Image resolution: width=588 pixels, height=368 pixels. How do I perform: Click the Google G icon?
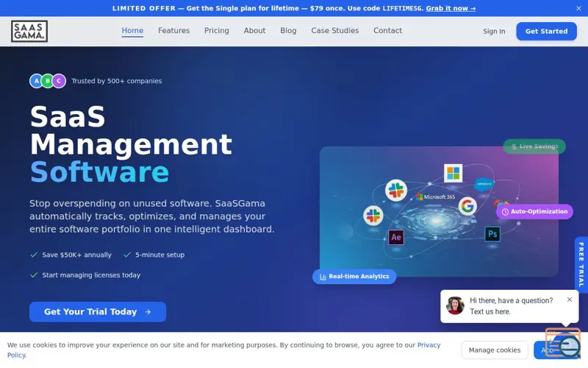[x=467, y=206]
